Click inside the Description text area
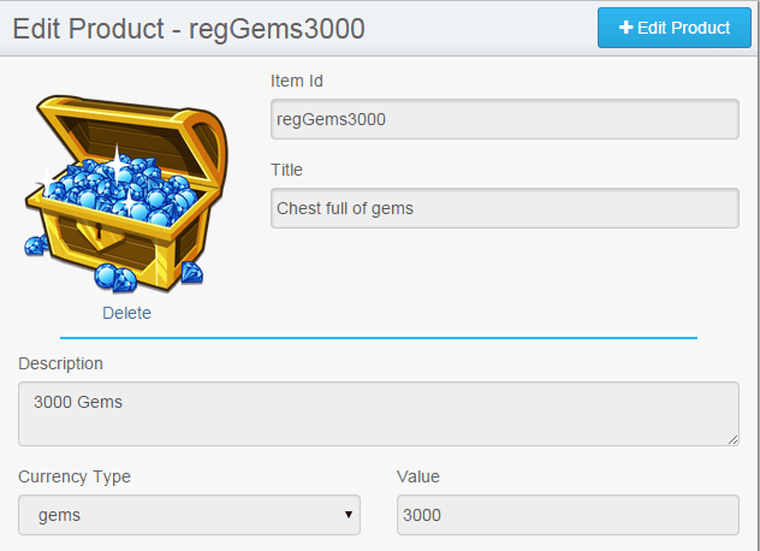Viewport: 760px width, 551px height. (379, 414)
